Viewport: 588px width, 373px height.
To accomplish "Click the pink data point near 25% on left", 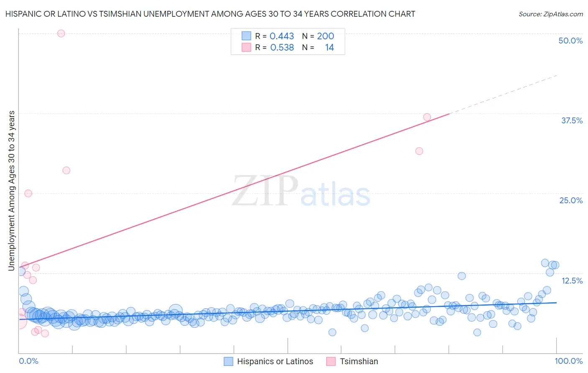I will [x=28, y=193].
